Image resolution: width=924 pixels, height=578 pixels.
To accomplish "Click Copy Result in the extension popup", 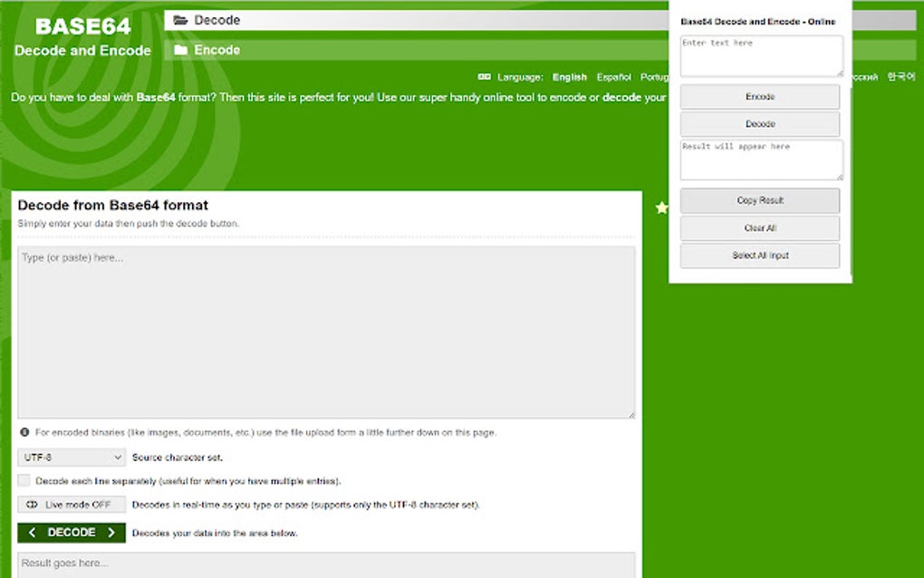I will pyautogui.click(x=759, y=200).
